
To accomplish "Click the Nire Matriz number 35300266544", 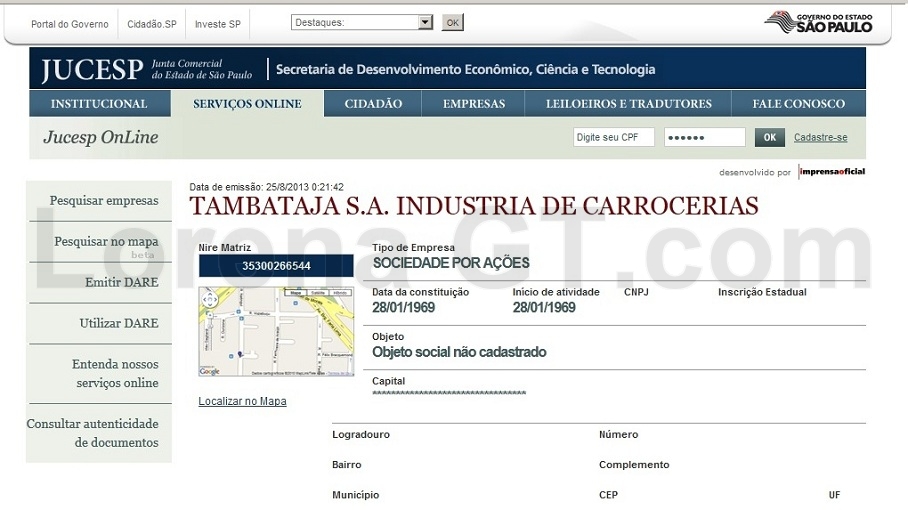I will (276, 266).
